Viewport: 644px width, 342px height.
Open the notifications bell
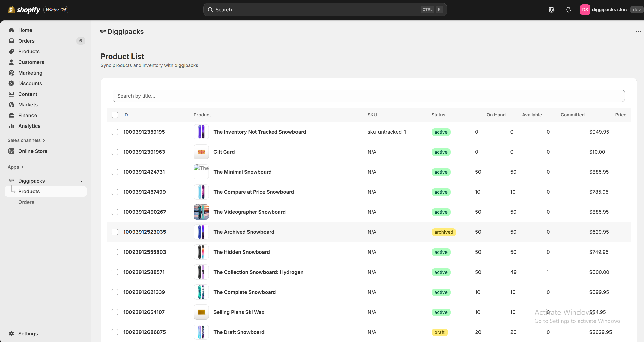click(x=568, y=10)
